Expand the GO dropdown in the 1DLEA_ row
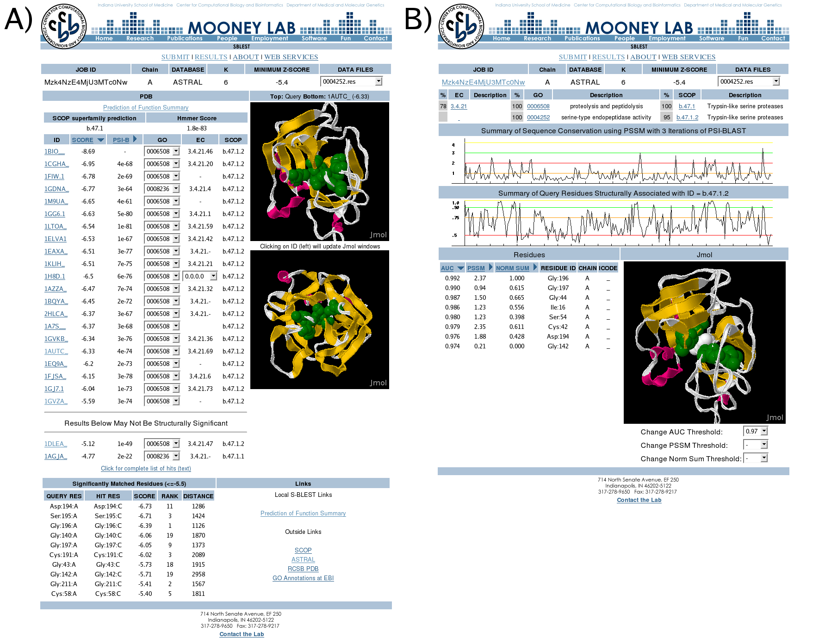 [x=162, y=444]
